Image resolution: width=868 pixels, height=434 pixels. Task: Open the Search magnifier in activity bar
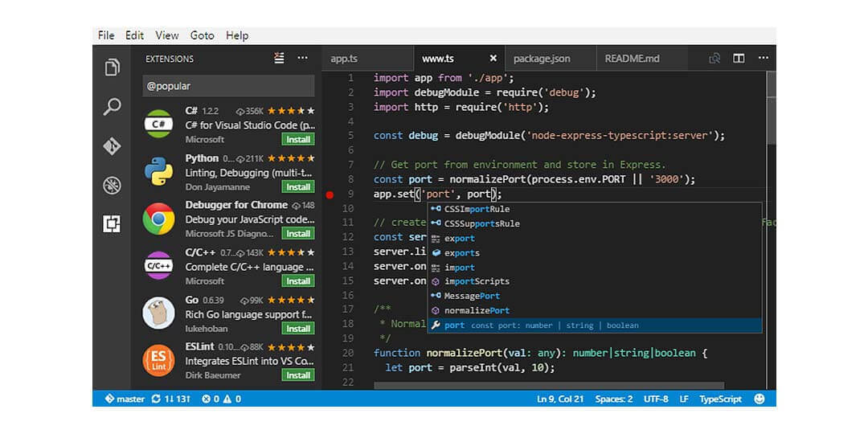point(112,107)
